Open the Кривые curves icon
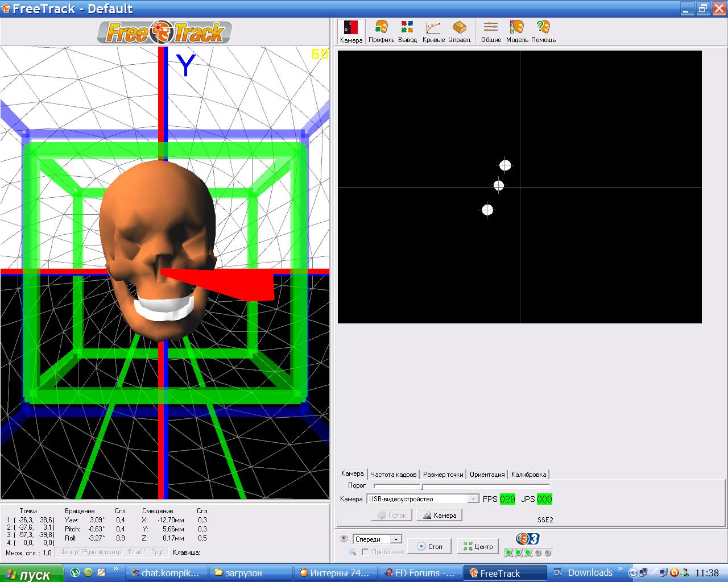This screenshot has height=582, width=728. [x=433, y=31]
